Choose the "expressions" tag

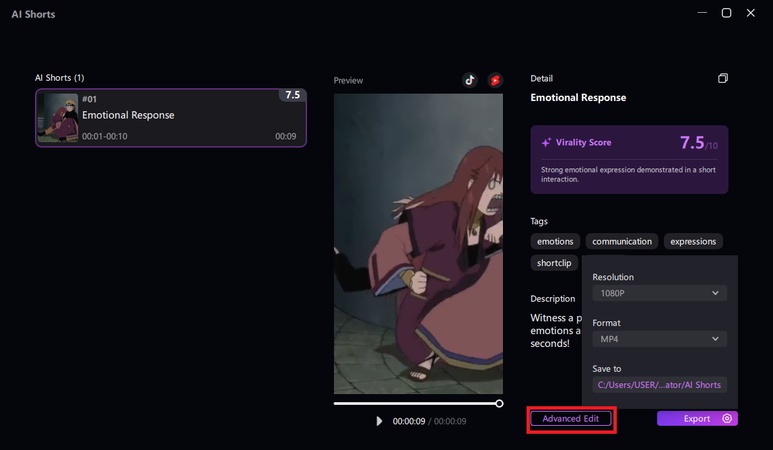point(693,241)
